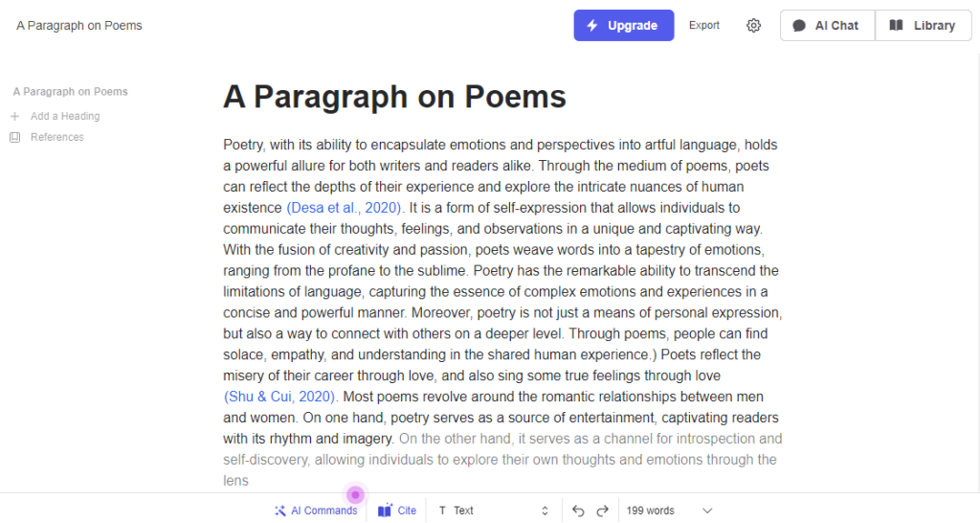Viewport: 980px width, 523px height.
Task: Click the redo arrow icon
Action: (602, 511)
